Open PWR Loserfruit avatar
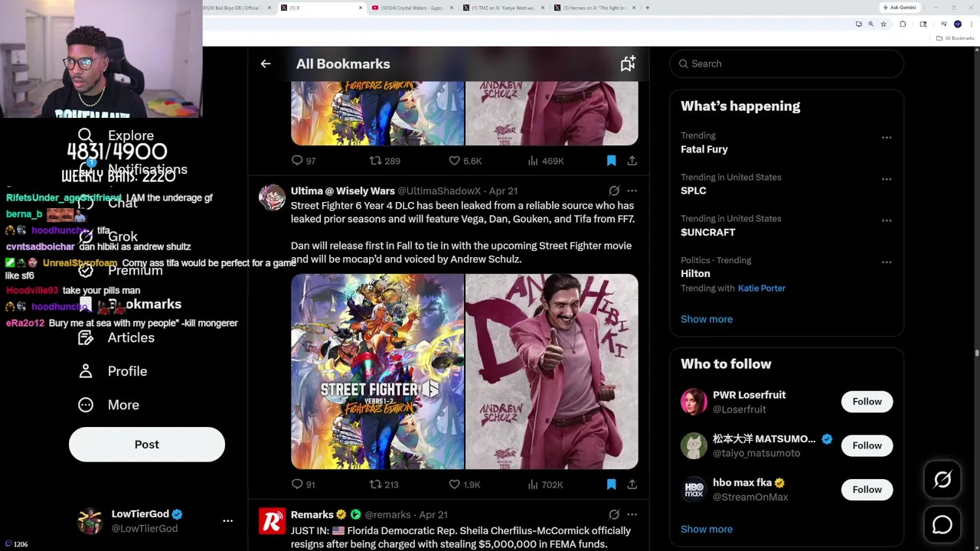This screenshot has height=551, width=980. [694, 402]
